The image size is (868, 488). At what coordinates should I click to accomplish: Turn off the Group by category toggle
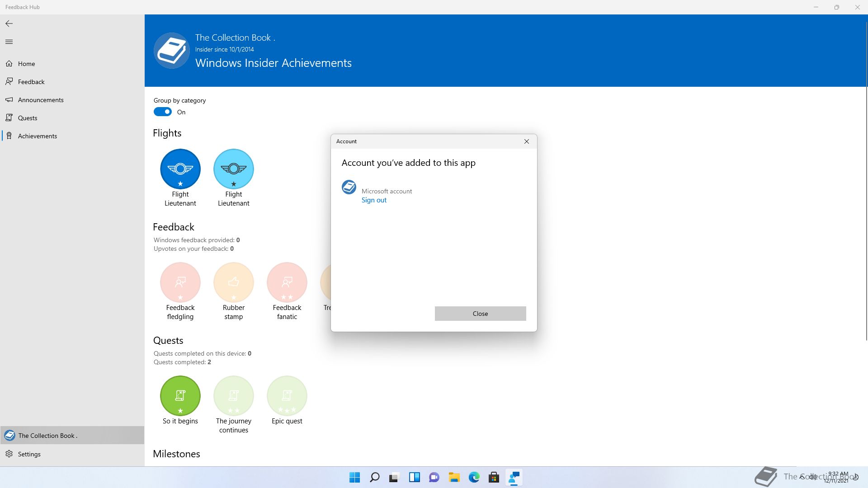pos(163,112)
